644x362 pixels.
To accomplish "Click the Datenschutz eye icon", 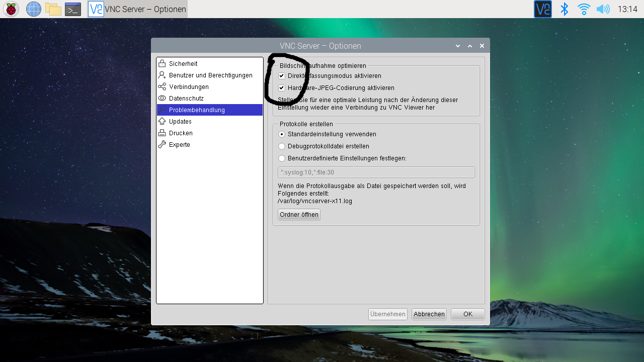I will pyautogui.click(x=162, y=99).
